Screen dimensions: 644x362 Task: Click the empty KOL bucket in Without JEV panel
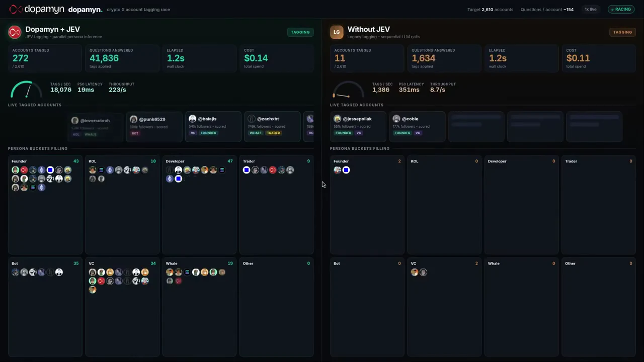pos(444,205)
